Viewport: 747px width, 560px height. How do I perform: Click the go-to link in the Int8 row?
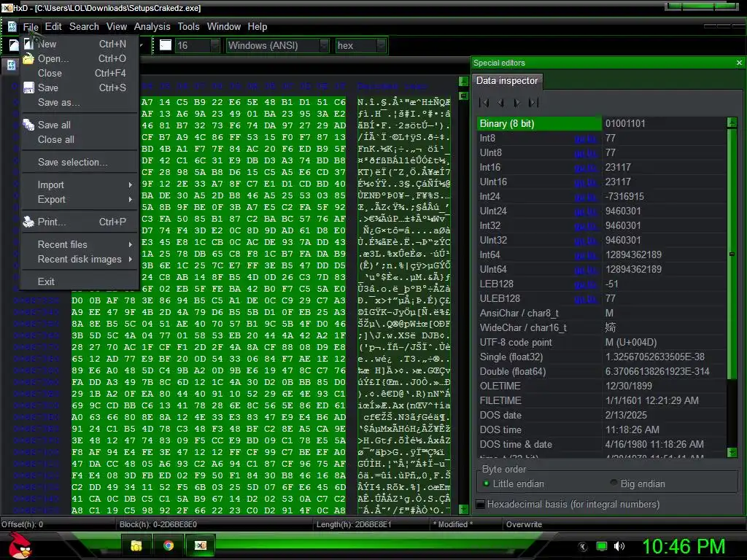(585, 139)
